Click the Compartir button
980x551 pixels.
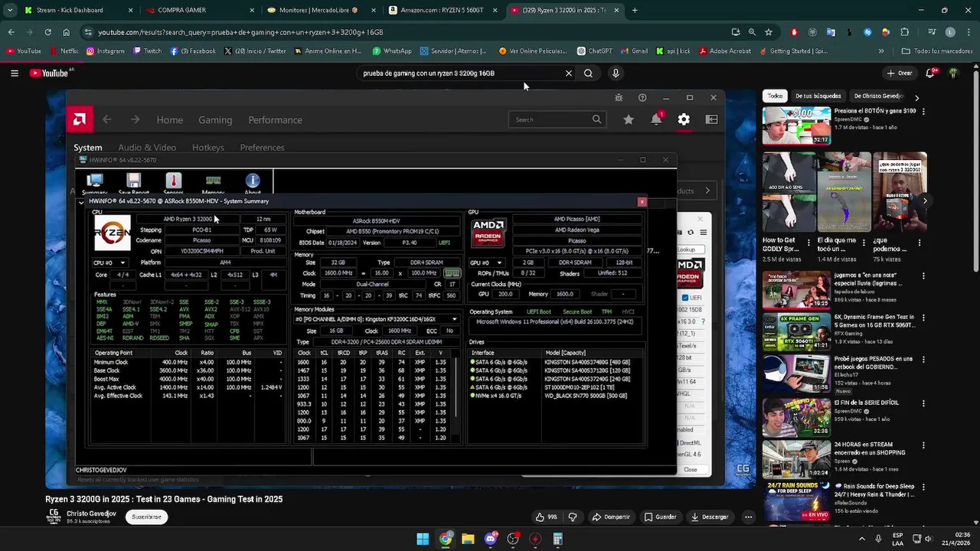point(610,517)
